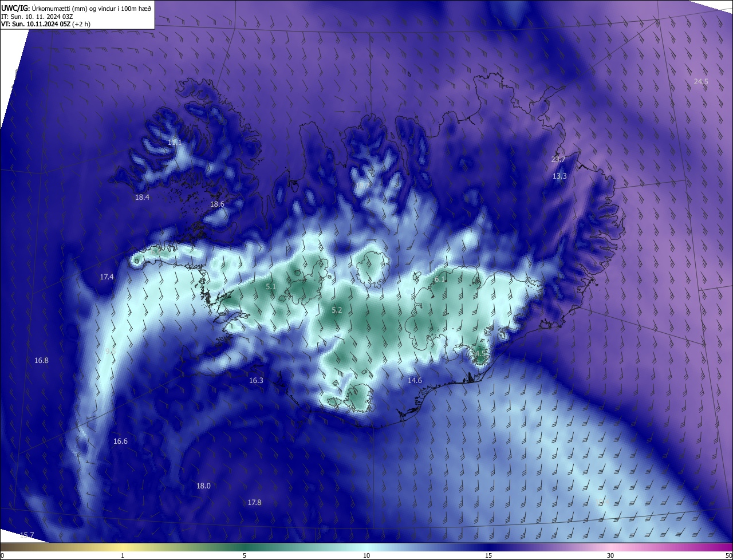Click the 30 tick on the color scale
733x560 pixels.
(x=610, y=555)
